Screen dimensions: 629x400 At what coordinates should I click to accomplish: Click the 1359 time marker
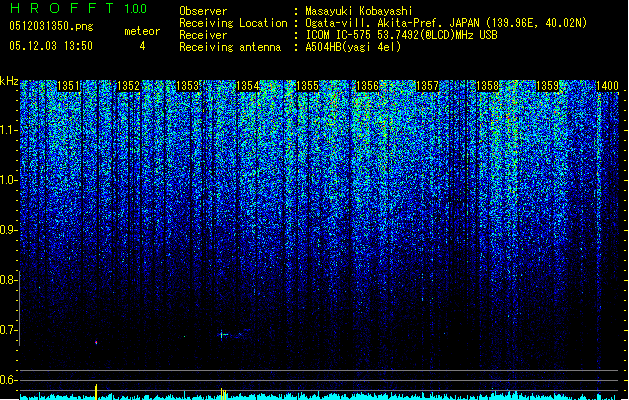pyautogui.click(x=547, y=86)
